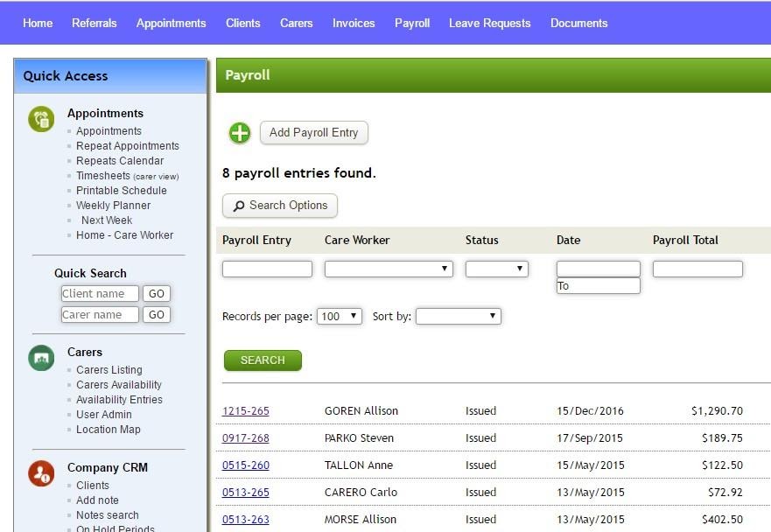Open the Records per page dropdown
This screenshot has width=771, height=532.
pyautogui.click(x=339, y=317)
